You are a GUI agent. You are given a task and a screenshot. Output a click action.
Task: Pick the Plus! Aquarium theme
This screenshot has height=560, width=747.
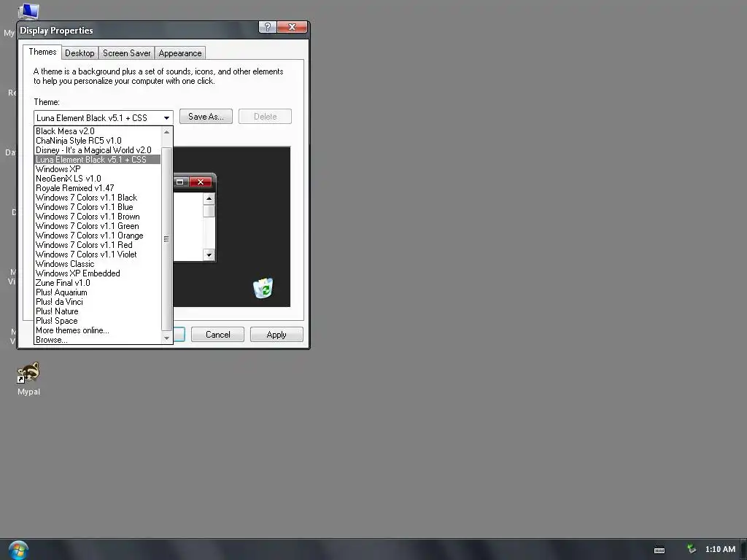click(x=98, y=292)
